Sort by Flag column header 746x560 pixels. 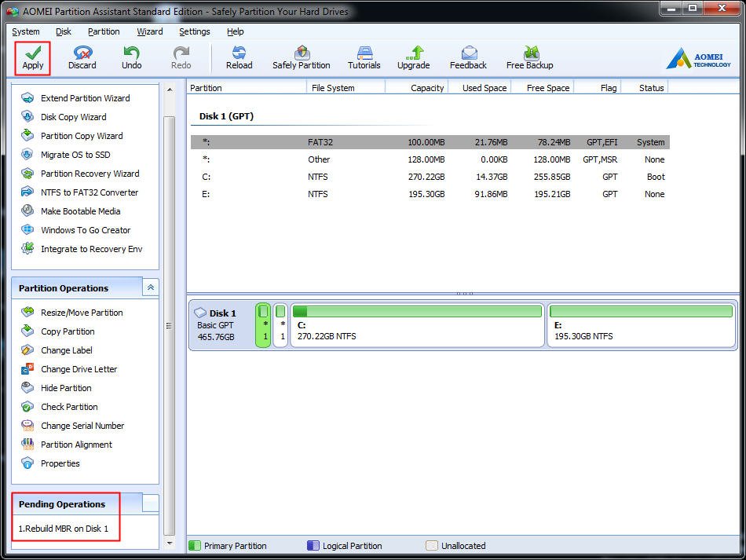(x=597, y=88)
